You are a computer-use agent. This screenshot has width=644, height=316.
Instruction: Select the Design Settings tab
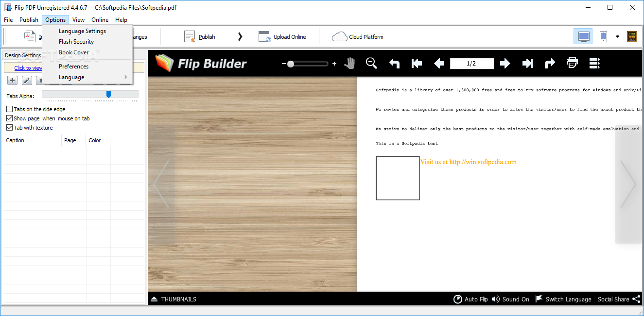[x=23, y=55]
